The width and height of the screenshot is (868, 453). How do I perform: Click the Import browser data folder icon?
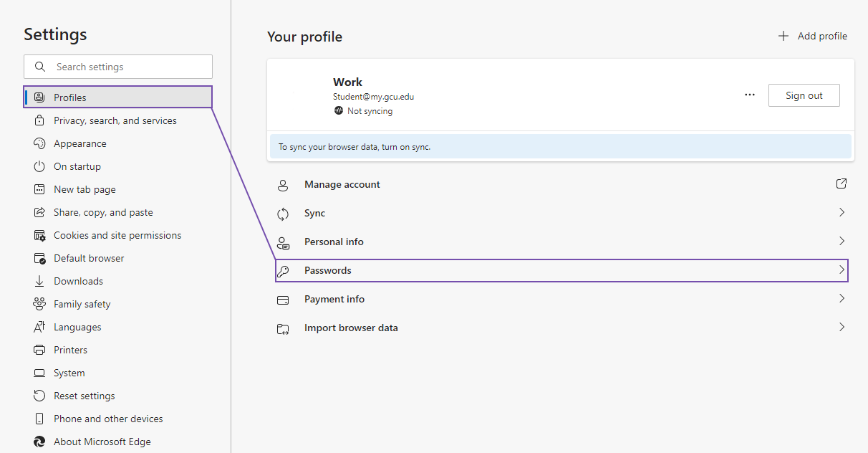pos(283,328)
